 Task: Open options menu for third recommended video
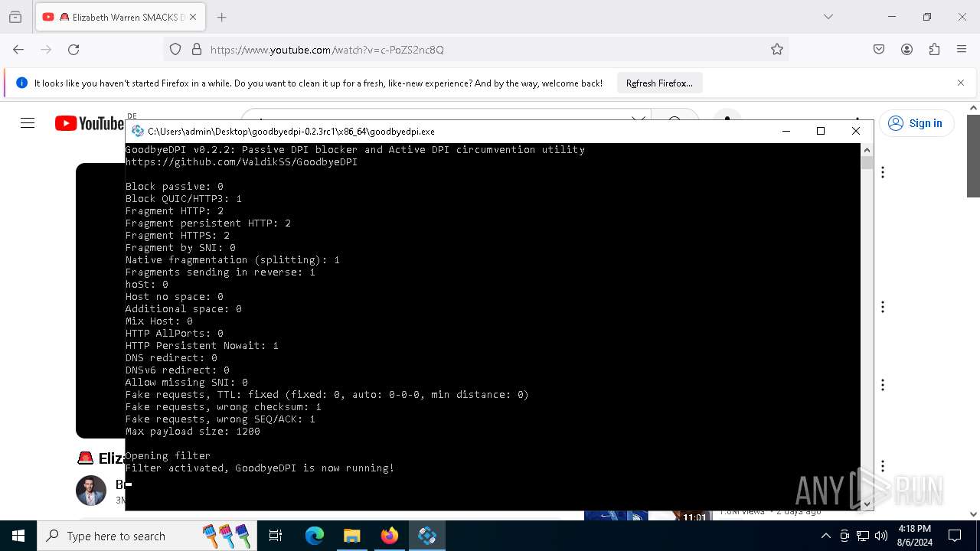click(x=883, y=385)
